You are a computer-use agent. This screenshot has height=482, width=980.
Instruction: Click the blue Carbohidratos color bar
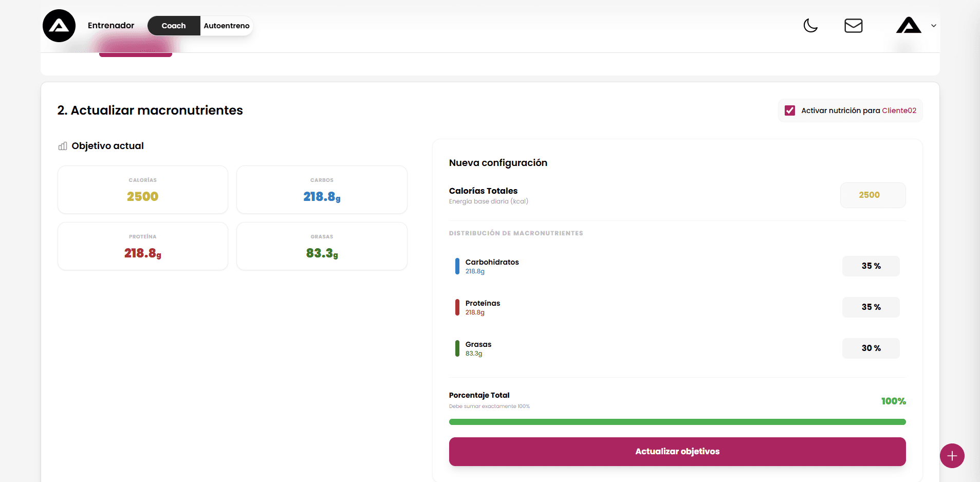pyautogui.click(x=457, y=266)
